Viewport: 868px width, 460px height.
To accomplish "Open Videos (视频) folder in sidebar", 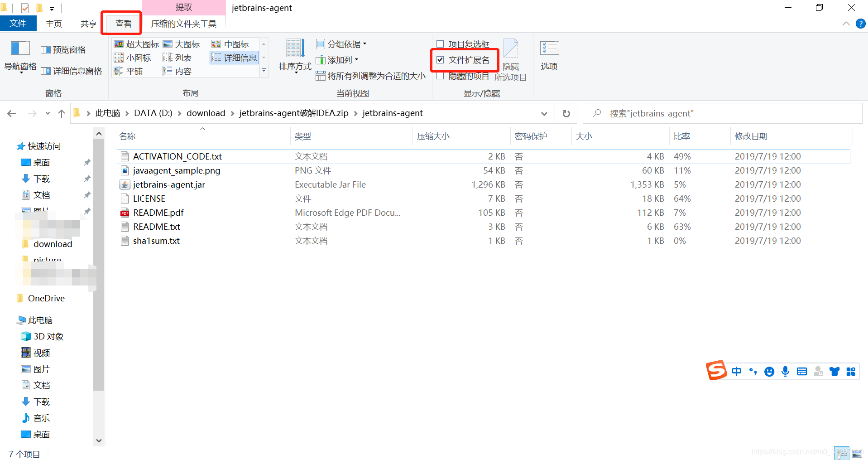I will tap(36, 353).
